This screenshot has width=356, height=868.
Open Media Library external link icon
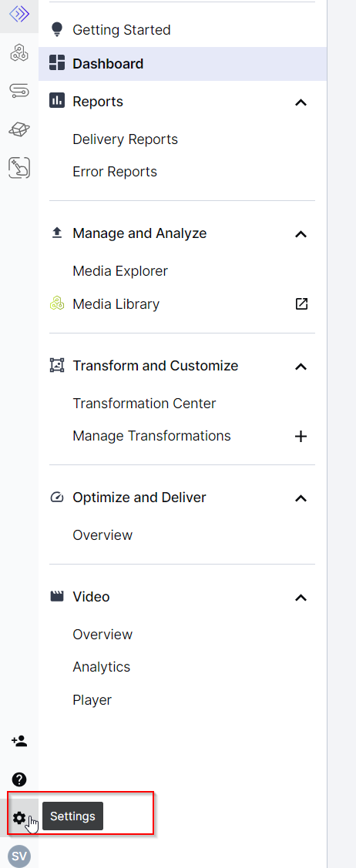coord(301,304)
